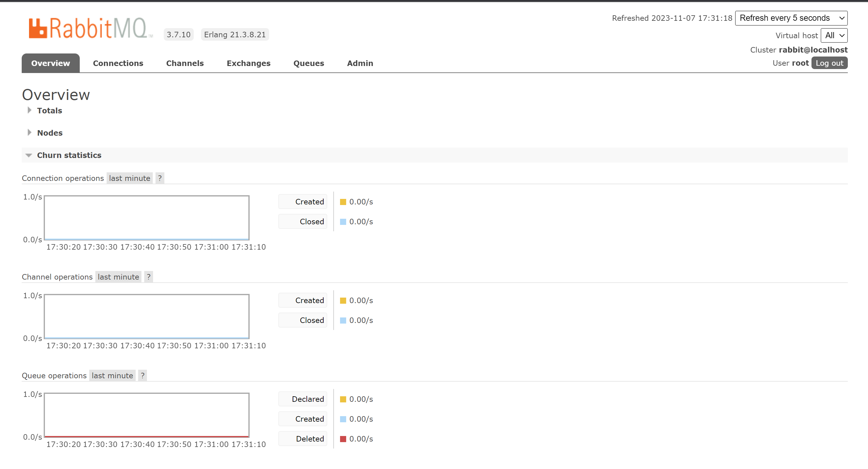Viewport: 868px width, 469px height.
Task: Open the Queues tab
Action: pyautogui.click(x=308, y=63)
